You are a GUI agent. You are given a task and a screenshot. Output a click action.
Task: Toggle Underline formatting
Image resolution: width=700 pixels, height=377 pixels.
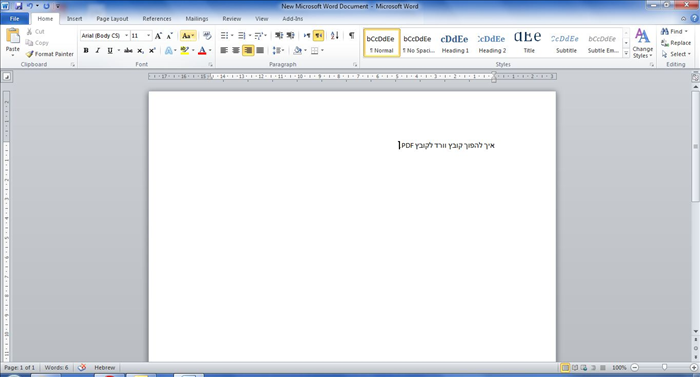click(x=109, y=50)
